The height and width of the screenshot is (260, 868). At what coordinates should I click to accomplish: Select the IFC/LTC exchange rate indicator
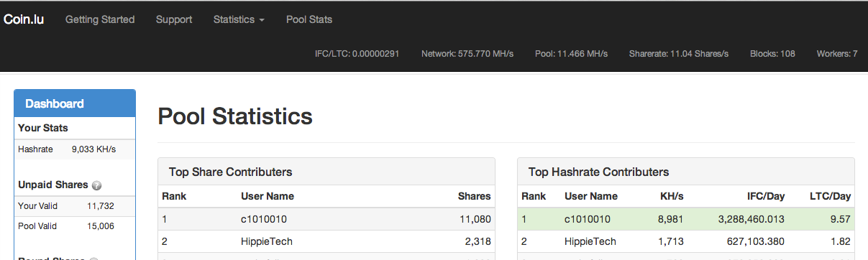pos(357,54)
